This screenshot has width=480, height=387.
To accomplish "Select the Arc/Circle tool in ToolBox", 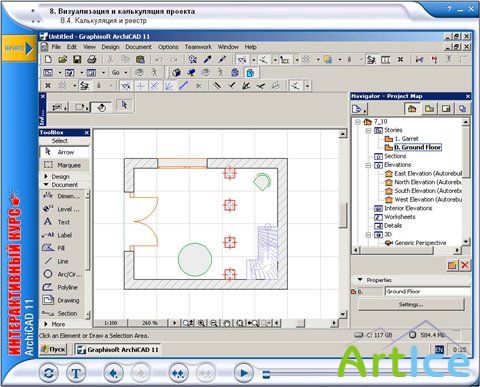I will (63, 274).
